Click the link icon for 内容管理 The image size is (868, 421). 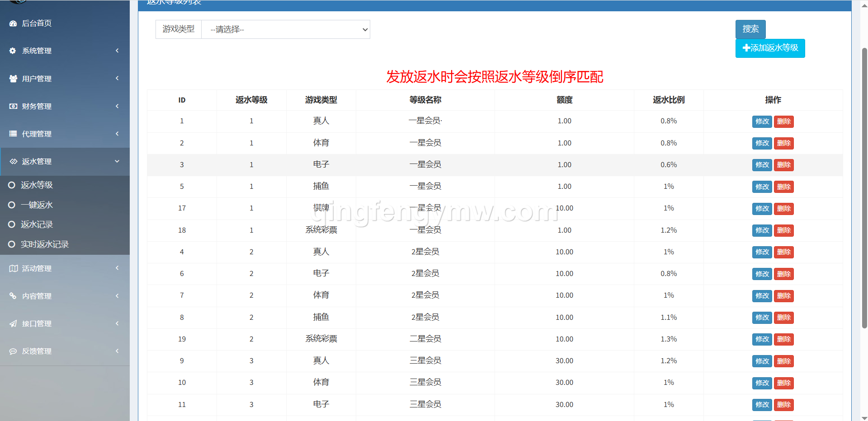[13, 296]
